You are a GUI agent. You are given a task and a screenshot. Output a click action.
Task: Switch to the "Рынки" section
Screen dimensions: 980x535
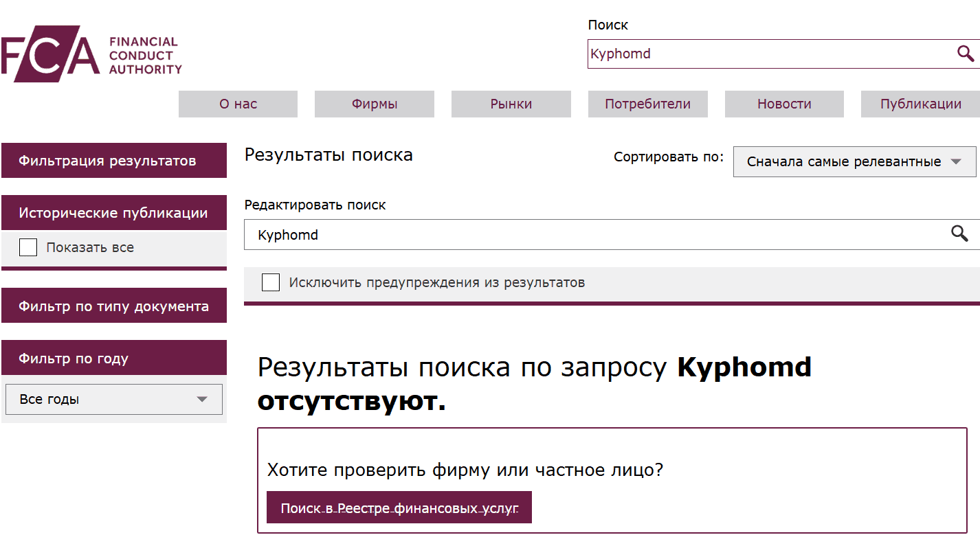(x=511, y=104)
